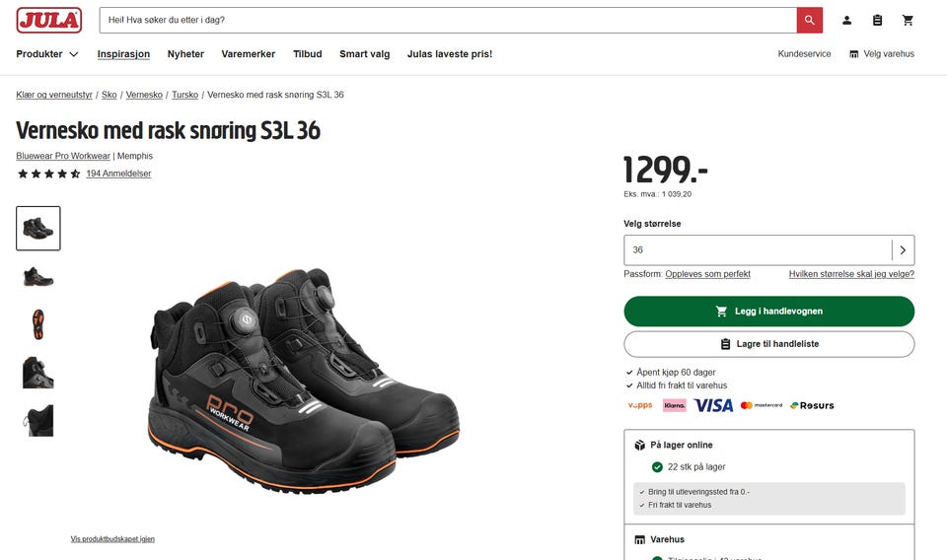
Task: Expand the Produkter dropdown menu
Action: [47, 54]
